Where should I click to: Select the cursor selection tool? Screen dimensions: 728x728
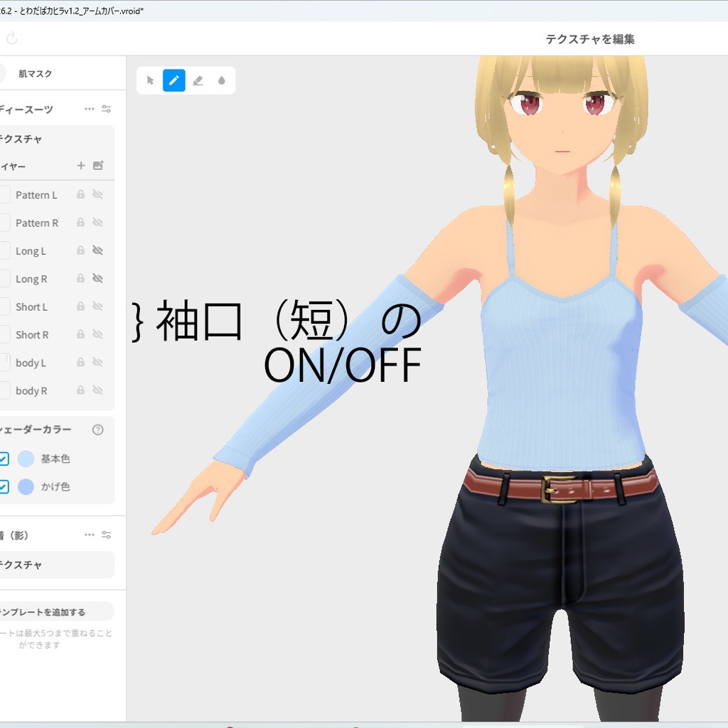click(x=149, y=80)
